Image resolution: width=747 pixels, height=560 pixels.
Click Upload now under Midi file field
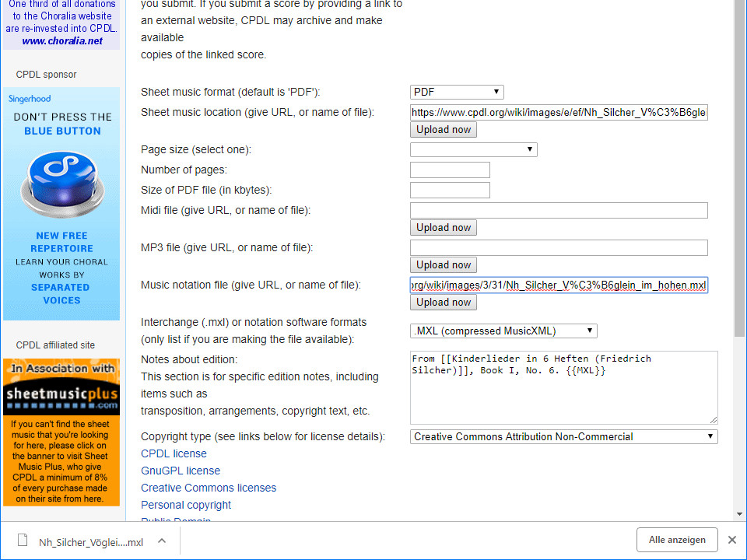pos(444,228)
